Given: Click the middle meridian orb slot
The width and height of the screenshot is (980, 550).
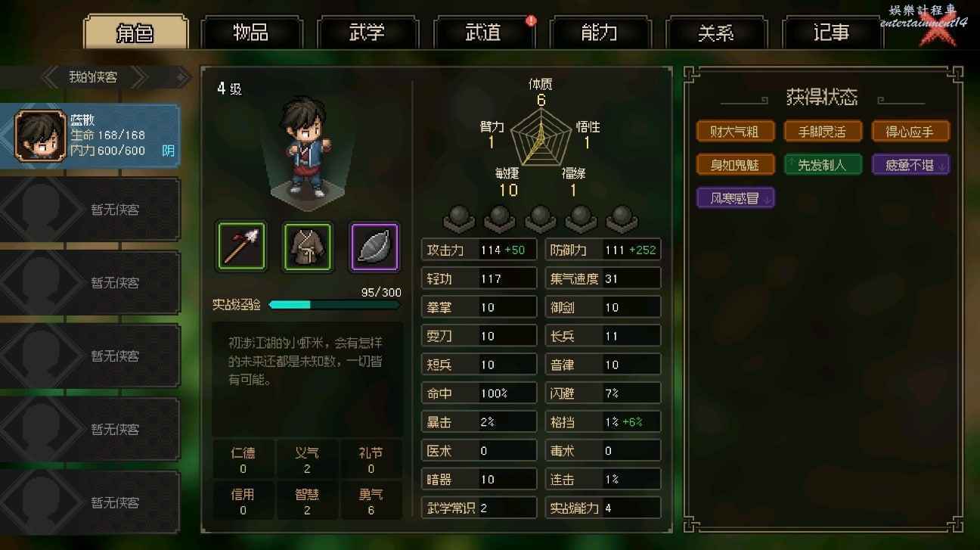Looking at the screenshot, I should [540, 218].
